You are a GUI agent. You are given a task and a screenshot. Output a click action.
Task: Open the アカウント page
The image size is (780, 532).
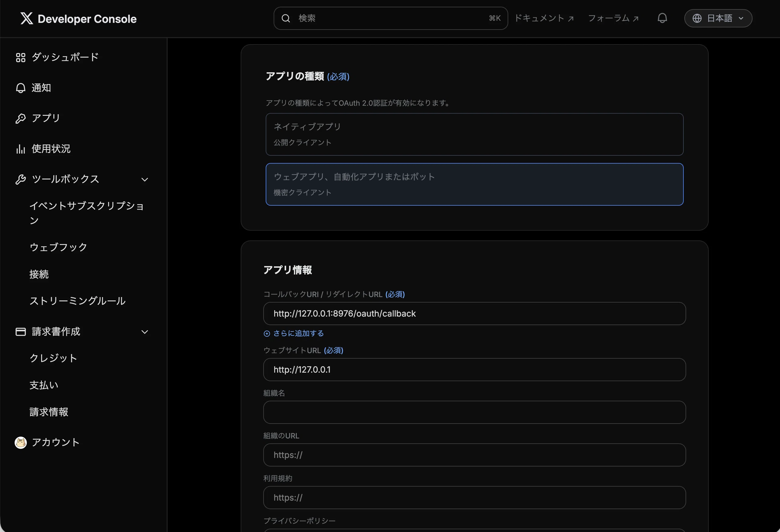[x=56, y=442]
